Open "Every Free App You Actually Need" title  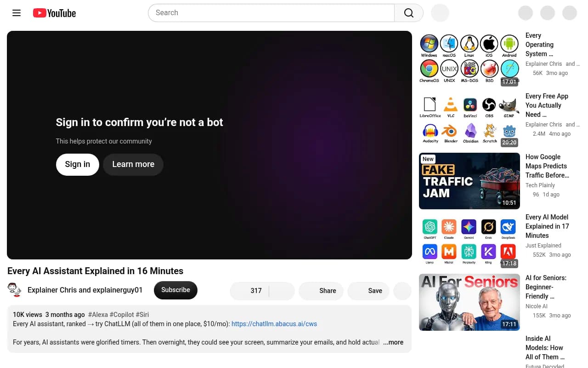[x=547, y=105]
